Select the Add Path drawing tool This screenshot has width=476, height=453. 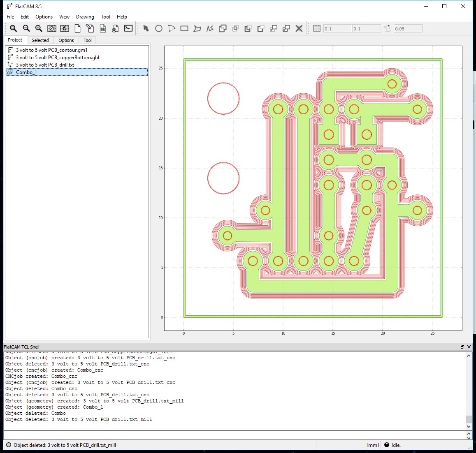pyautogui.click(x=210, y=28)
